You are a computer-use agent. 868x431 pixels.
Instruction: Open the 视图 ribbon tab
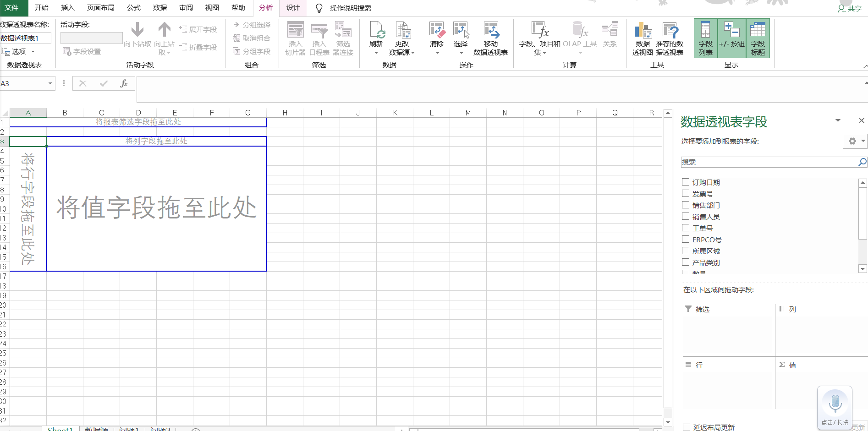point(212,8)
